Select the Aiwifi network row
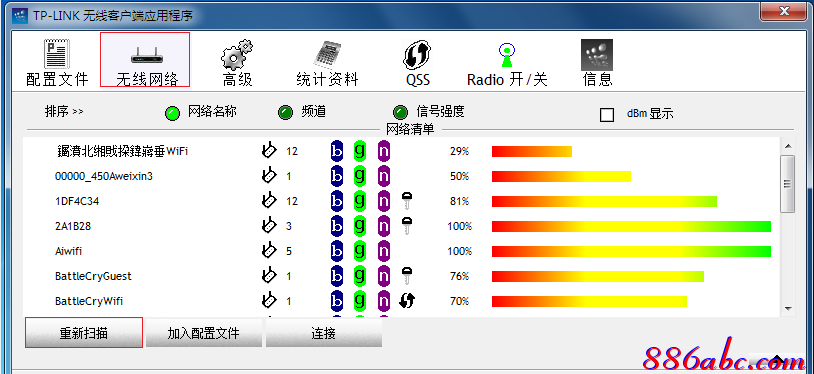The height and width of the screenshot is (374, 814). 402,251
